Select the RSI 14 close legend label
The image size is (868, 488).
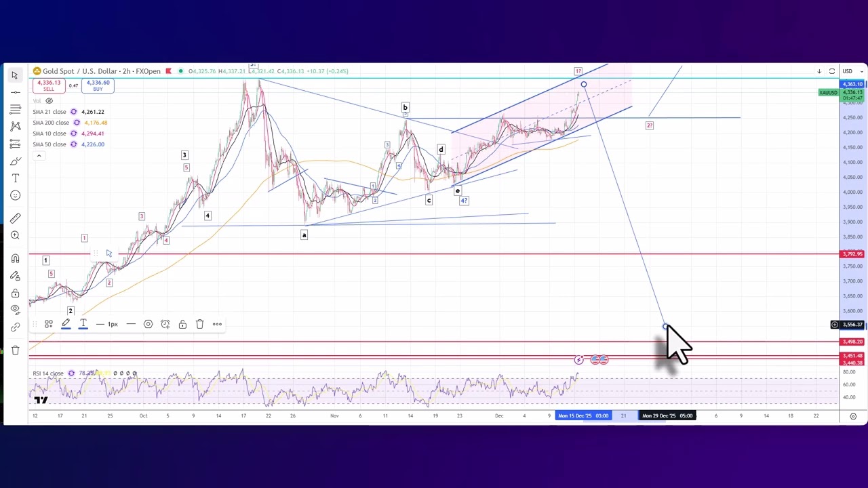pos(48,373)
